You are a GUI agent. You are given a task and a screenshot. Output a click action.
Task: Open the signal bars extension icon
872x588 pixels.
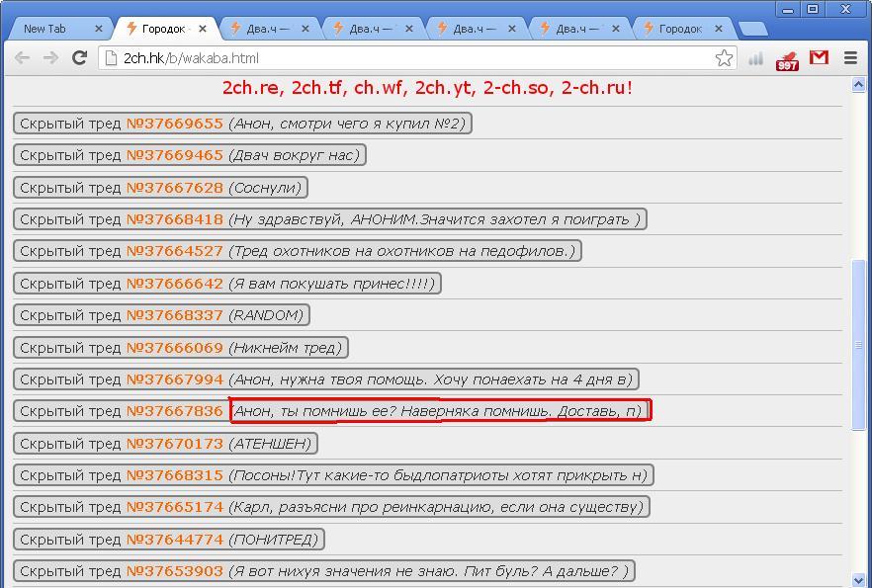[x=755, y=57]
